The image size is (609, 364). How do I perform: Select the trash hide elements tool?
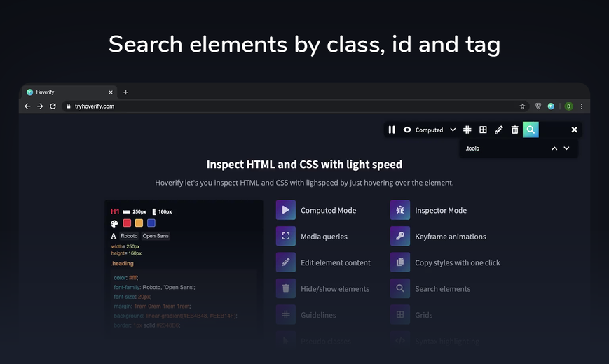[514, 129]
